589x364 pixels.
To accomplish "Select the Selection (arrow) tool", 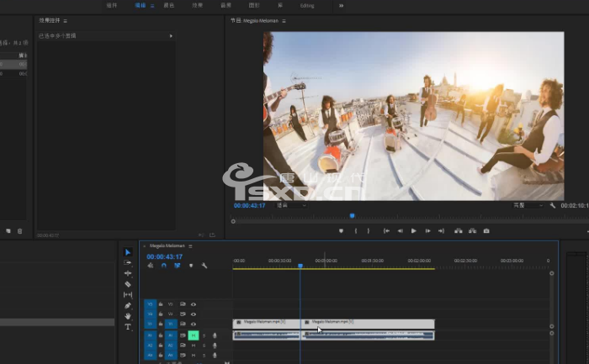I will pos(128,252).
